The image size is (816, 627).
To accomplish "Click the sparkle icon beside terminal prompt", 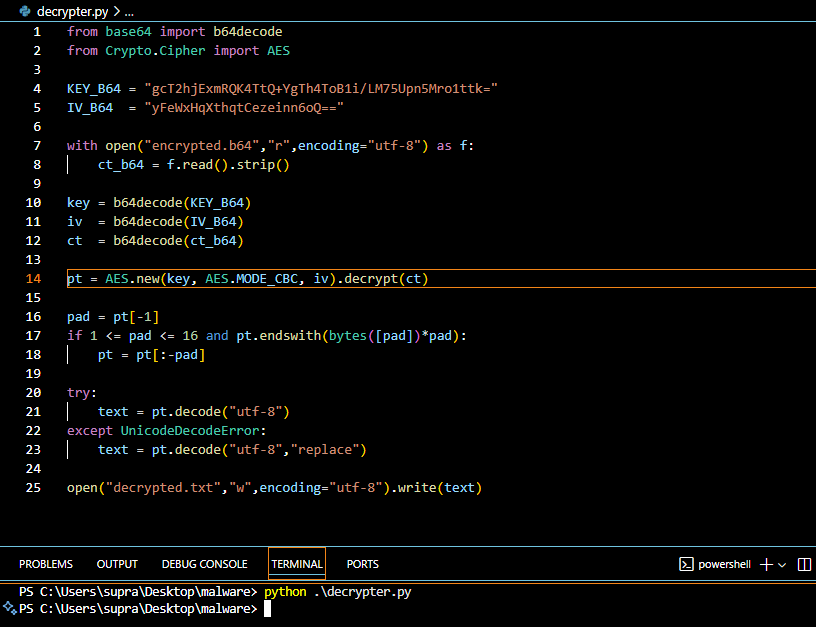I will (x=9, y=608).
